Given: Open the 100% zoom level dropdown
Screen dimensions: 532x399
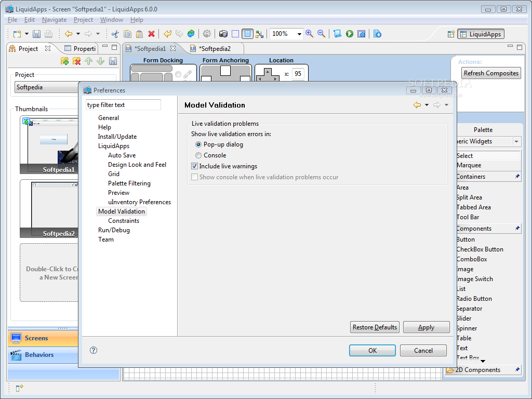Looking at the screenshot, I should tap(299, 34).
